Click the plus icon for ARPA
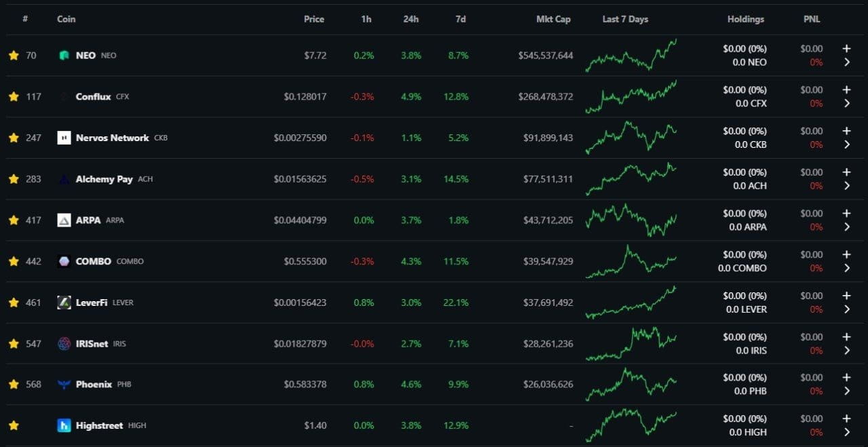This screenshot has height=447, width=868. (x=846, y=214)
